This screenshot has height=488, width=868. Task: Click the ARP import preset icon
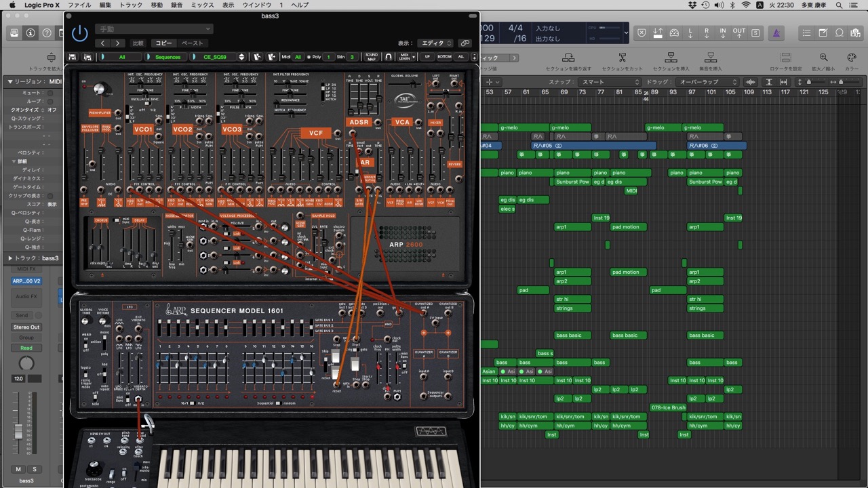pyautogui.click(x=258, y=57)
